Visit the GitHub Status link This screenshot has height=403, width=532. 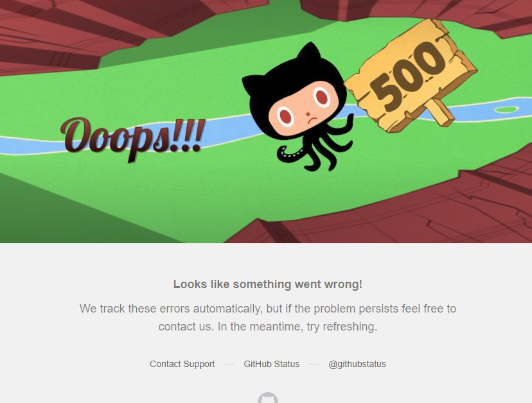[x=271, y=364]
